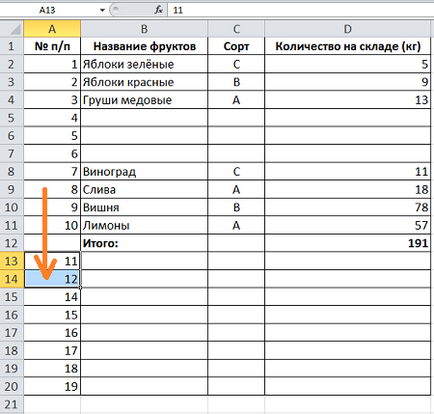Viewport: 434px width, 414px height.
Task: Select cell containing Виноград
Action: (x=144, y=172)
